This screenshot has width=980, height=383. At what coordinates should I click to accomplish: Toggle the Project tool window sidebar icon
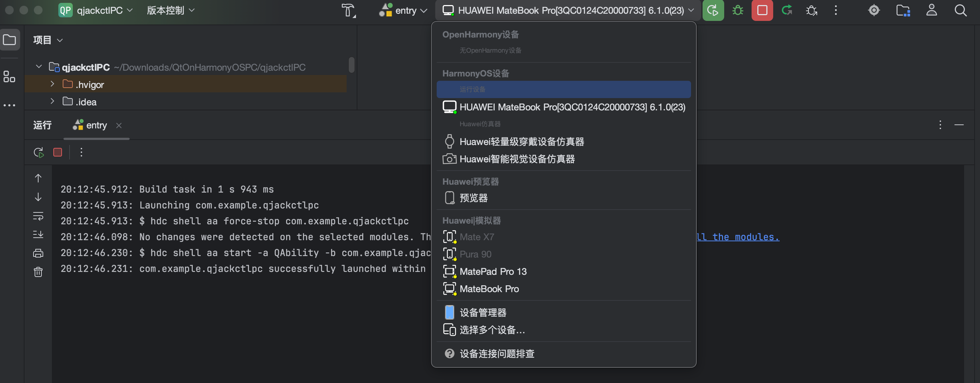tap(9, 40)
